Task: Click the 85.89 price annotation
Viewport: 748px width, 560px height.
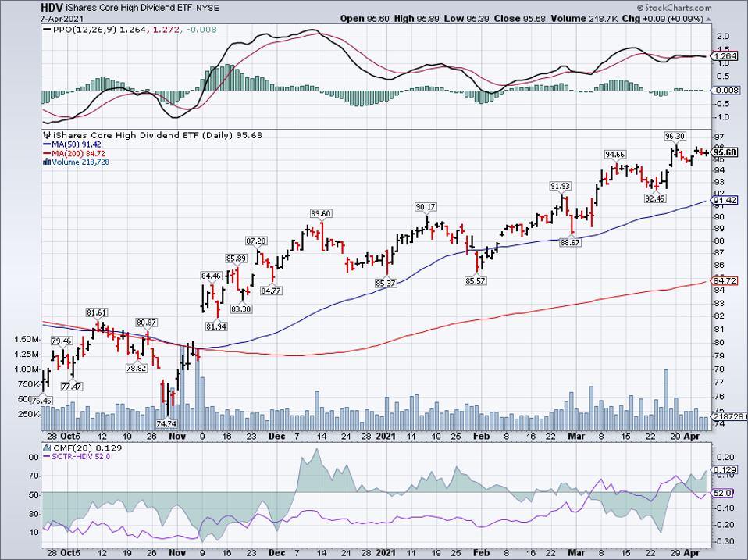Action: [x=236, y=259]
